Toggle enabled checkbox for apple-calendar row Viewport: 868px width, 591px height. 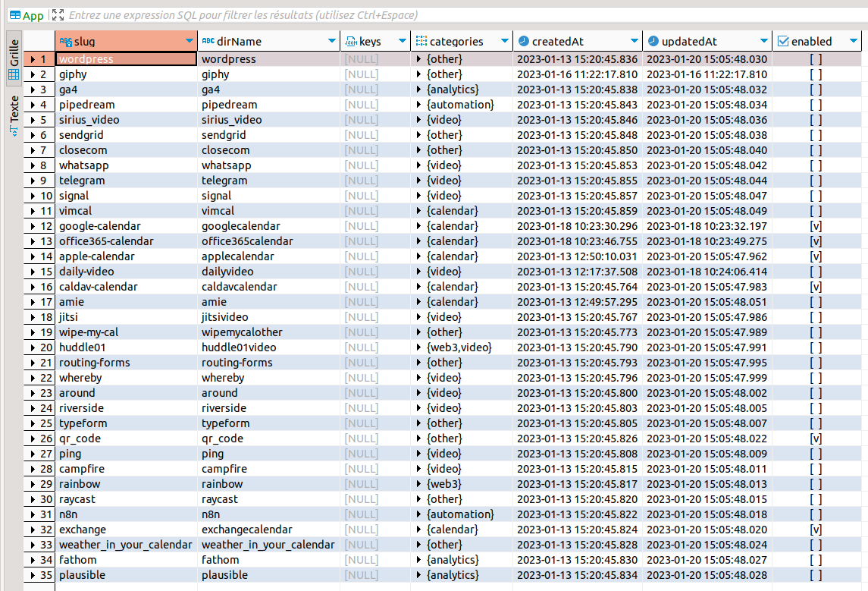(x=816, y=256)
